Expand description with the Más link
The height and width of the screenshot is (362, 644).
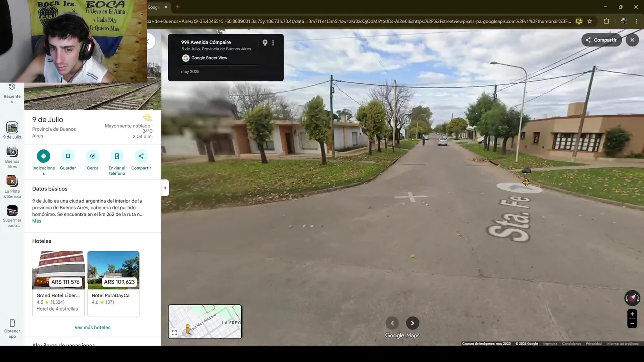tap(37, 221)
